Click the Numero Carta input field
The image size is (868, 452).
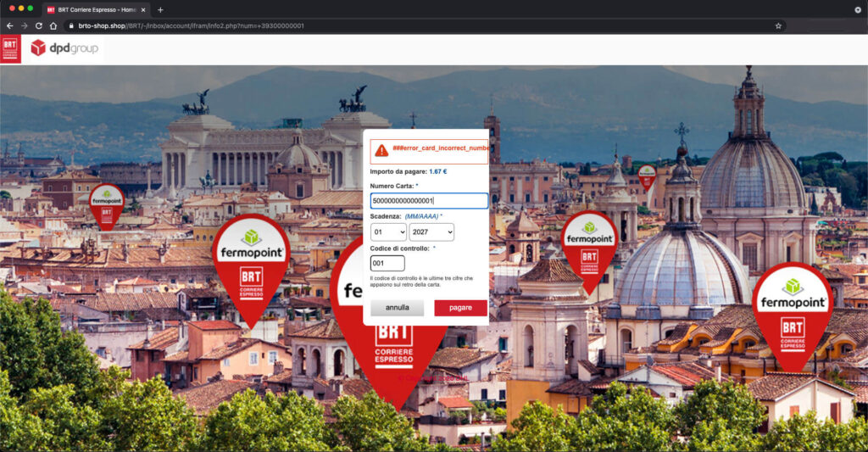(429, 201)
